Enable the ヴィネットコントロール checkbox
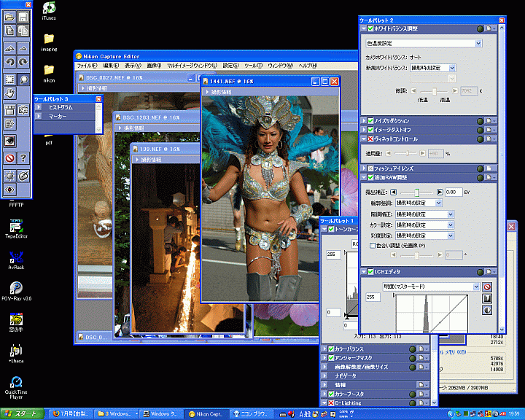525x420 pixels. [x=370, y=139]
